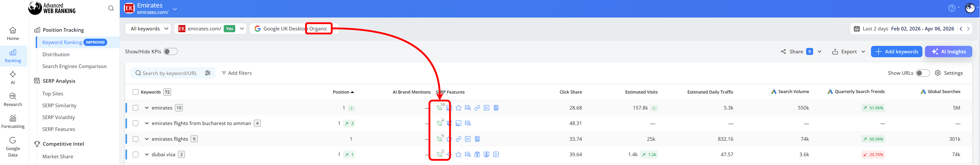Check the emirates keyword row checkbox
This screenshot has height=165, width=980.
click(136, 108)
